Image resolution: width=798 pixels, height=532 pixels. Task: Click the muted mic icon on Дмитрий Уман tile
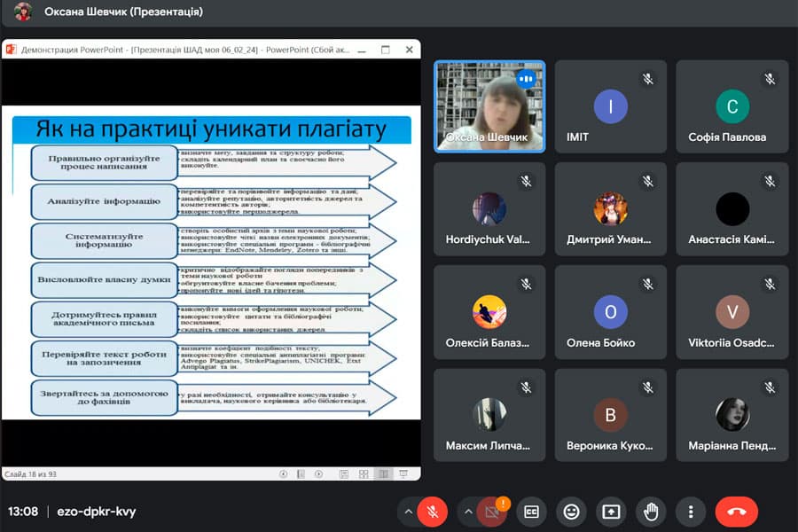(x=647, y=182)
